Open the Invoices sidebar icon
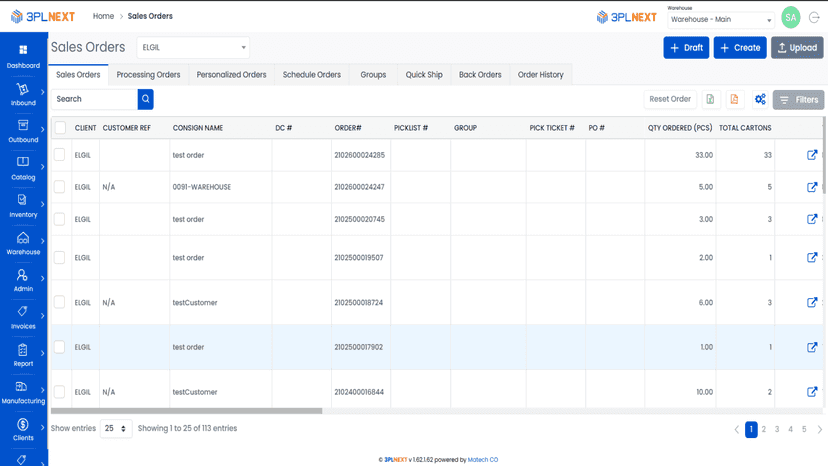The image size is (828, 466). (22, 311)
